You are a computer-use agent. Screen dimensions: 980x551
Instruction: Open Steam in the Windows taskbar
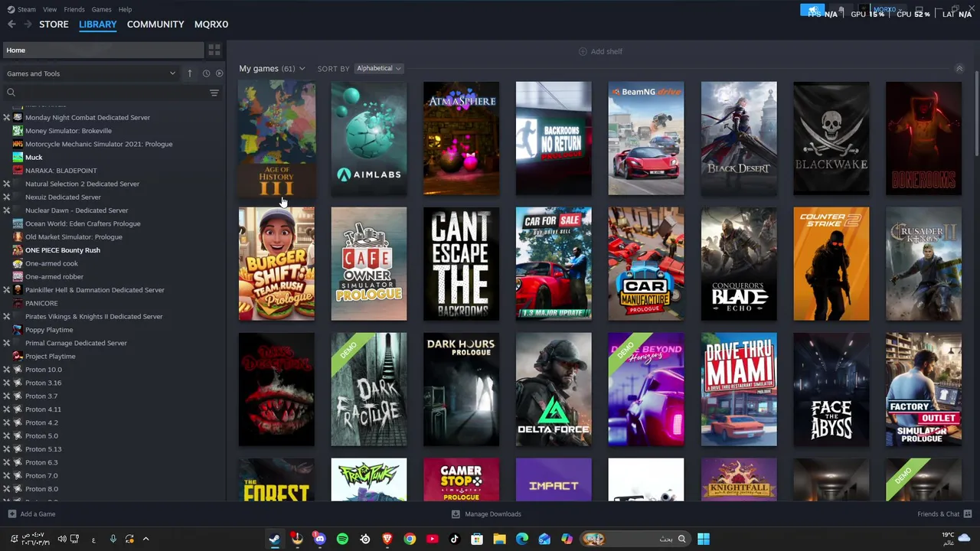[274, 539]
